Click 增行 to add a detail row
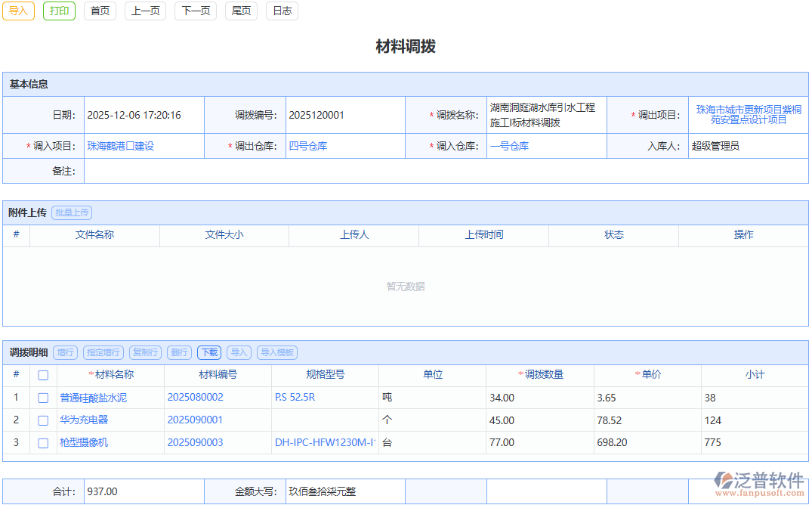Viewport: 812px width, 505px height. pyautogui.click(x=65, y=352)
